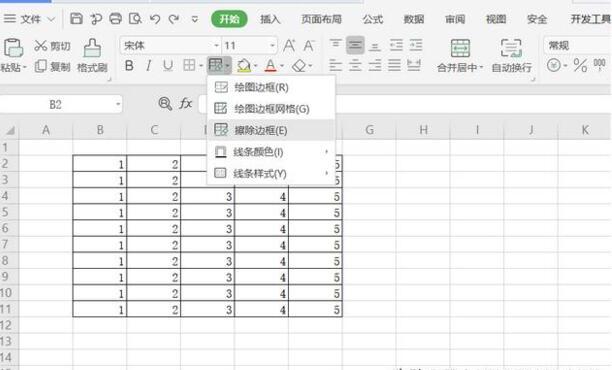Image resolution: width=612 pixels, height=370 pixels.
Task: Open 线条样式(Y) line style submenu
Action: click(271, 173)
